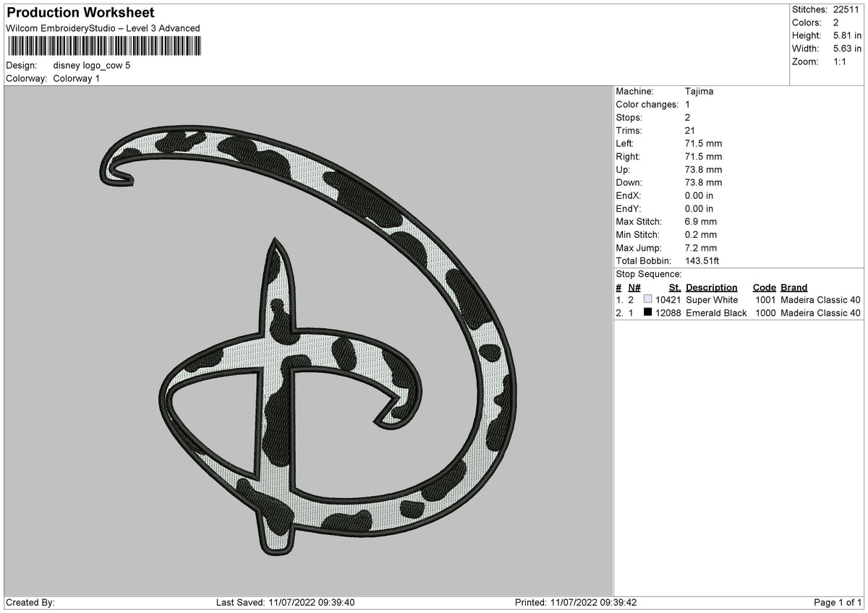Screen dimensions: 868x613
Task: Click the Width value 5.63 in
Action: [847, 48]
